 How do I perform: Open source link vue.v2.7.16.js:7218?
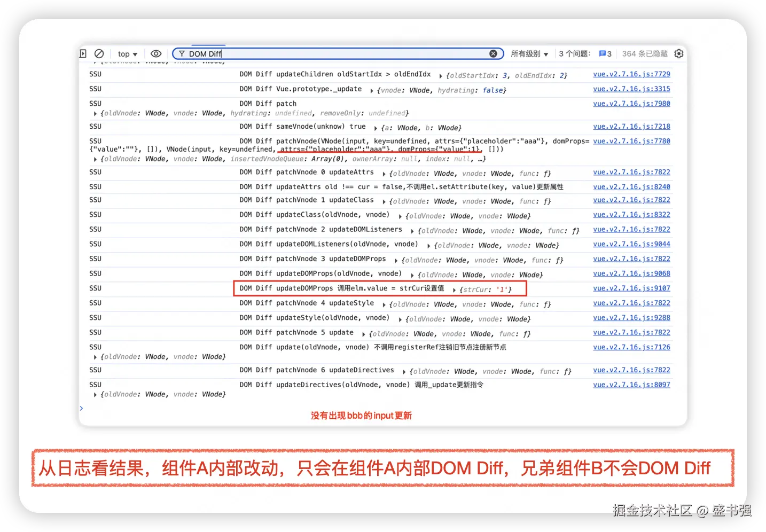pyautogui.click(x=631, y=127)
